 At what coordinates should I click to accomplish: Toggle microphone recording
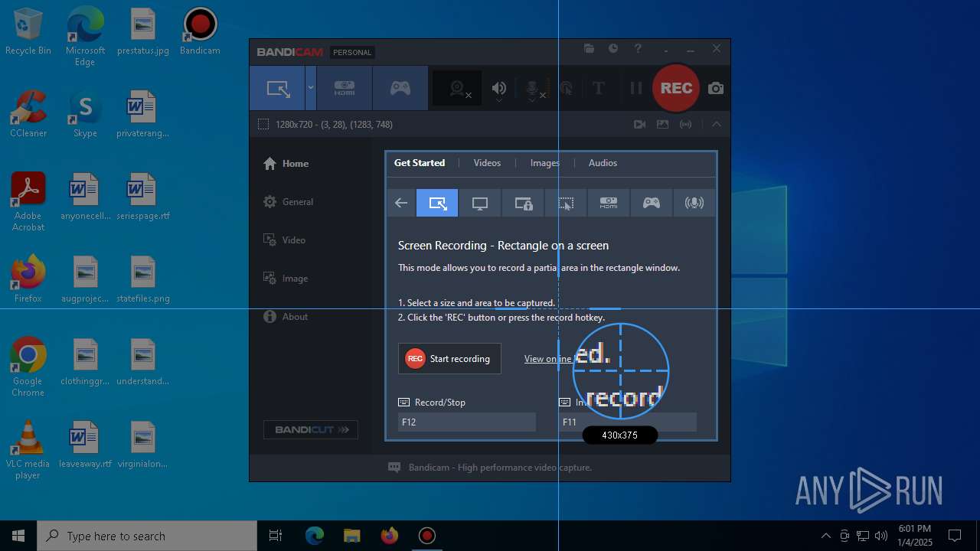[534, 89]
